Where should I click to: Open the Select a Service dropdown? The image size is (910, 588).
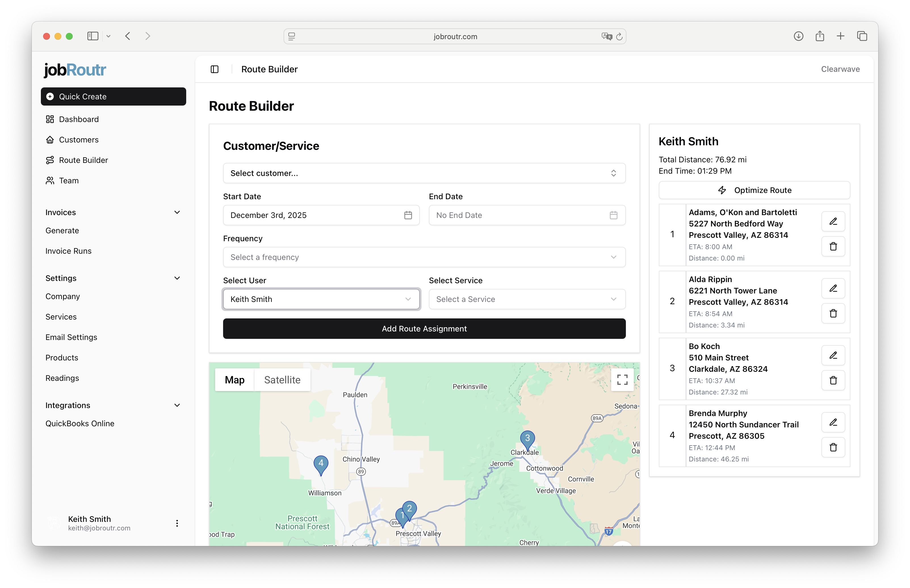[x=527, y=299]
